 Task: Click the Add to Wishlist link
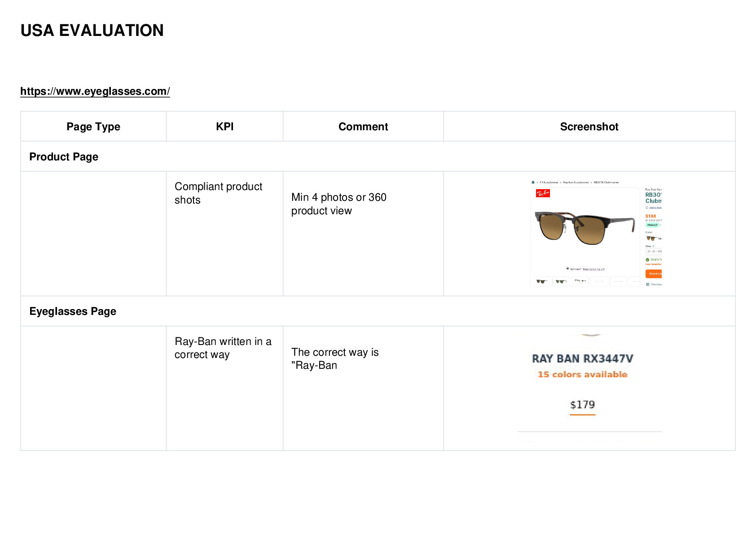[655, 208]
